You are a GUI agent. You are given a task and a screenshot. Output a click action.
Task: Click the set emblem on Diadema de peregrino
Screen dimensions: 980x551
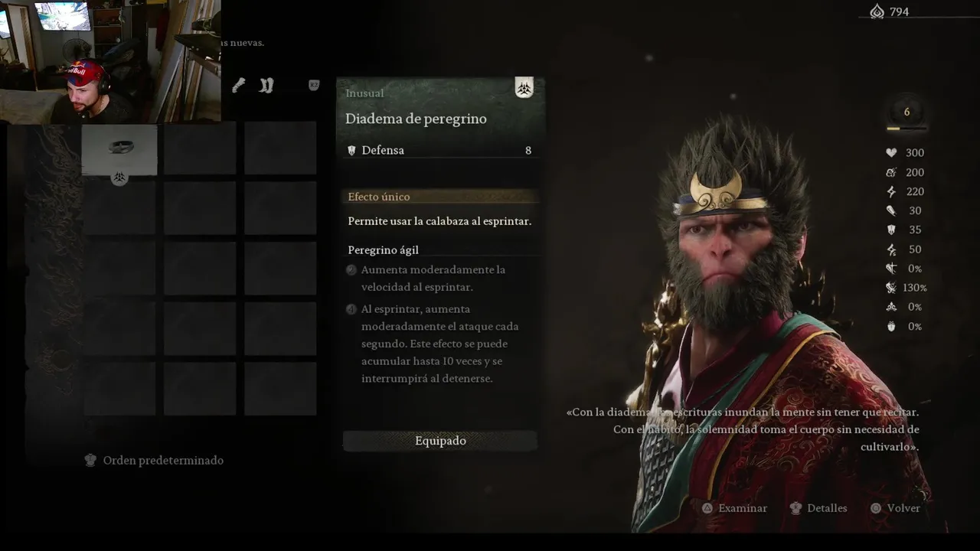point(524,89)
